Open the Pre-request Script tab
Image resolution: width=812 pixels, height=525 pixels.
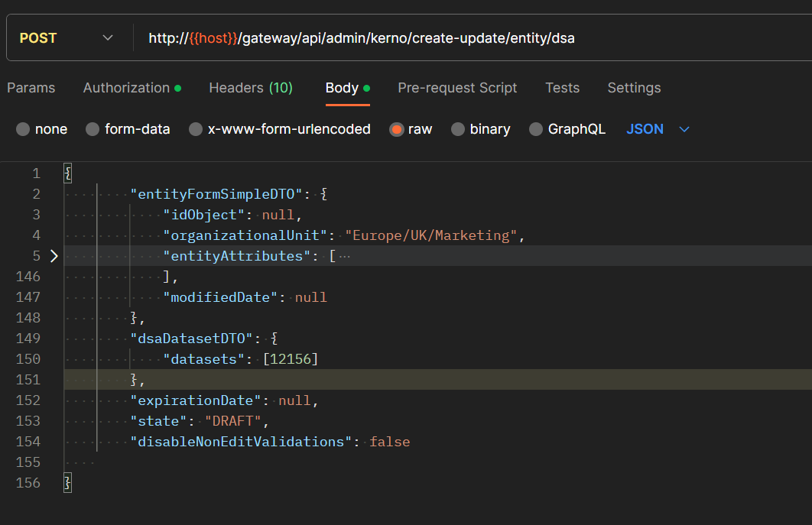tap(457, 88)
